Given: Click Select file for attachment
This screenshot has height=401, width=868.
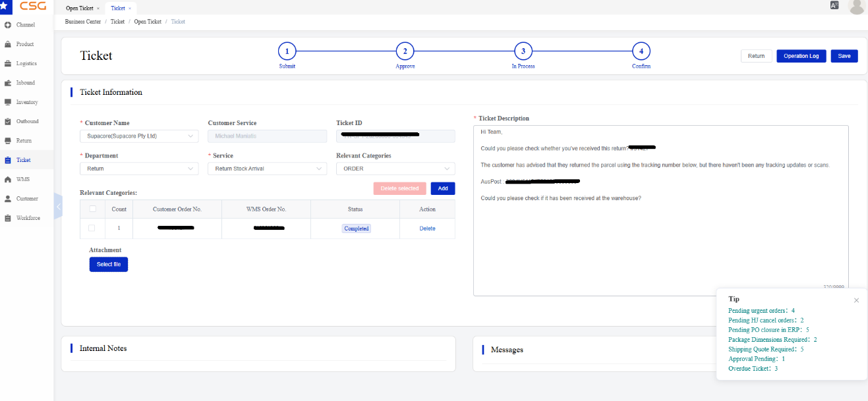Looking at the screenshot, I should pyautogui.click(x=109, y=264).
